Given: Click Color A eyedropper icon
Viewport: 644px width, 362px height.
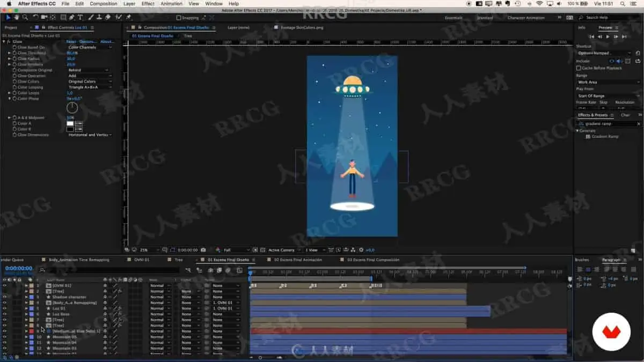Looking at the screenshot, I should tap(79, 123).
